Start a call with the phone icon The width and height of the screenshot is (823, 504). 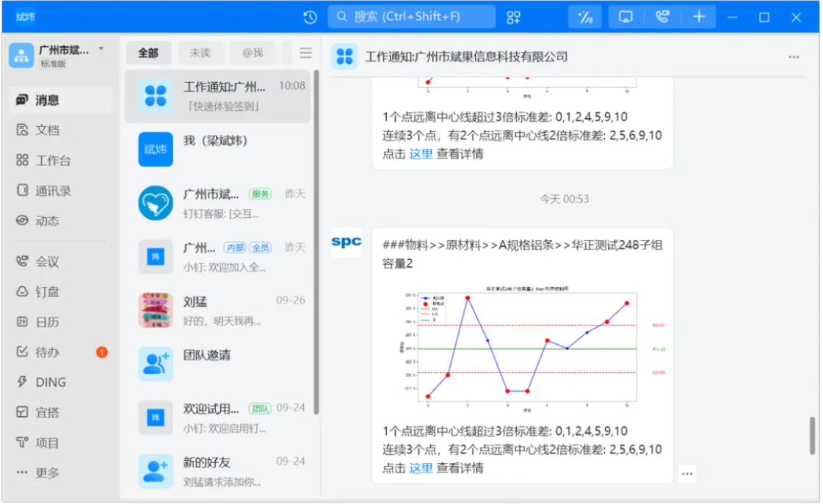click(662, 17)
